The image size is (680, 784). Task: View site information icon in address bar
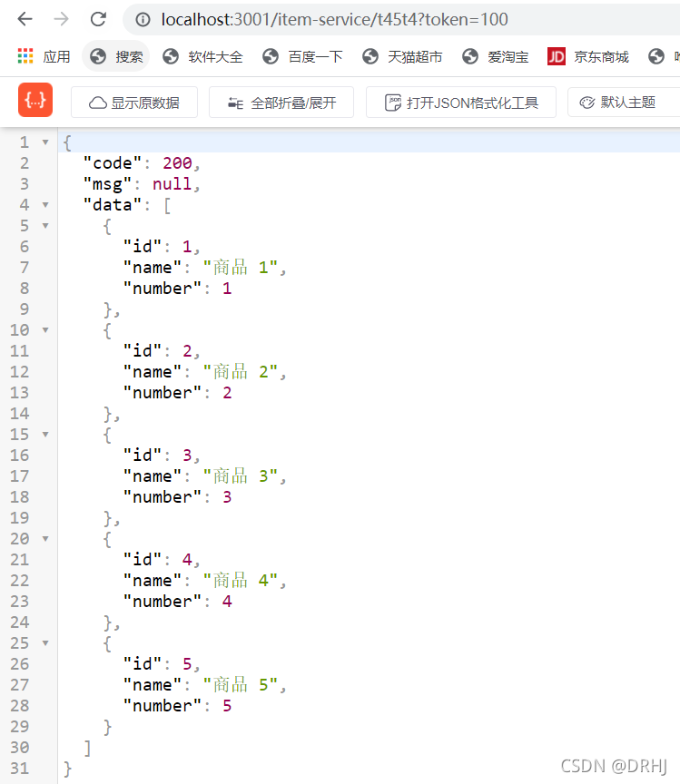pos(143,19)
